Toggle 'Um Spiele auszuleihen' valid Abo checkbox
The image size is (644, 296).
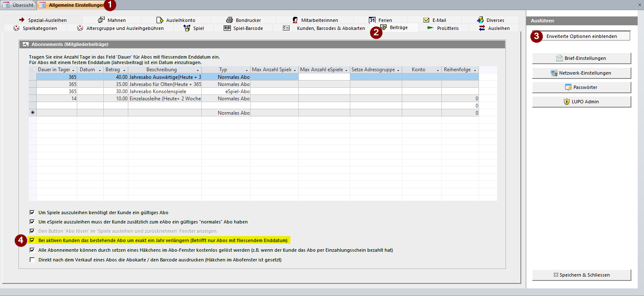click(x=32, y=213)
